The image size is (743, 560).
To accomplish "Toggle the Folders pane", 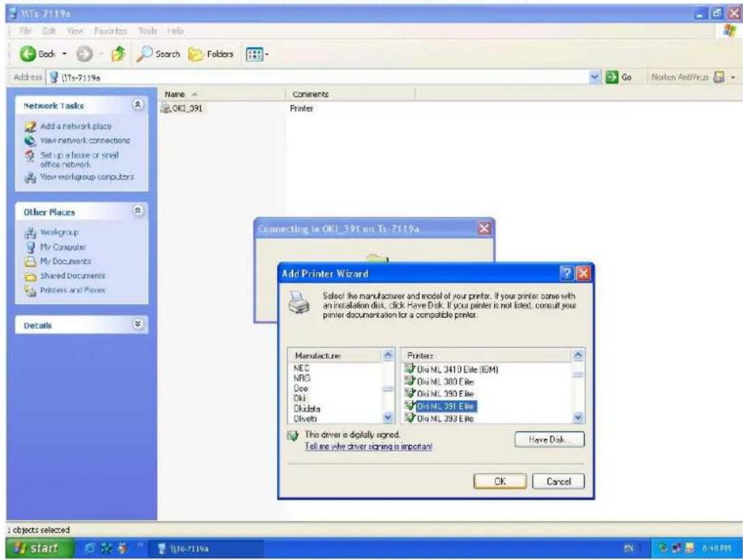I will pyautogui.click(x=211, y=54).
